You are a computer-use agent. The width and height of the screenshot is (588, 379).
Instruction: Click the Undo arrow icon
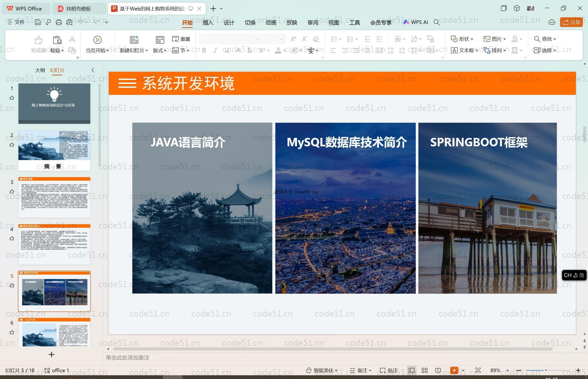coord(80,22)
